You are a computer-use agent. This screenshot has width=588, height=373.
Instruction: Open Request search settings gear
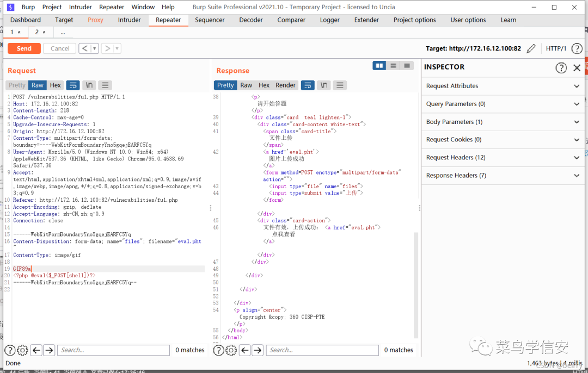(22, 350)
